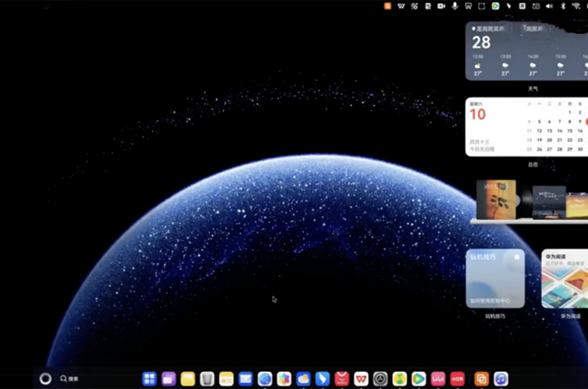Click 今日无日程 in the calendar widget
Image resolution: width=588 pixels, height=389 pixels.
click(482, 149)
